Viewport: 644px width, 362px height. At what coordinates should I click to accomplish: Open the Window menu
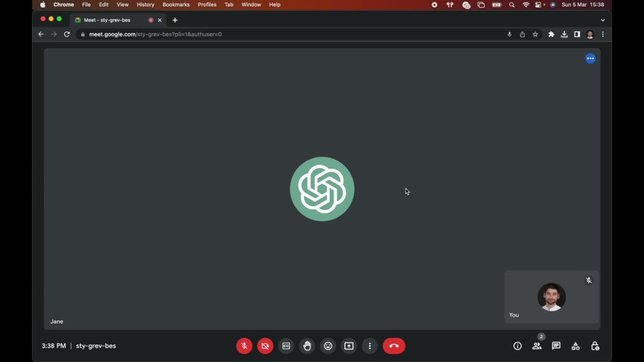point(251,4)
